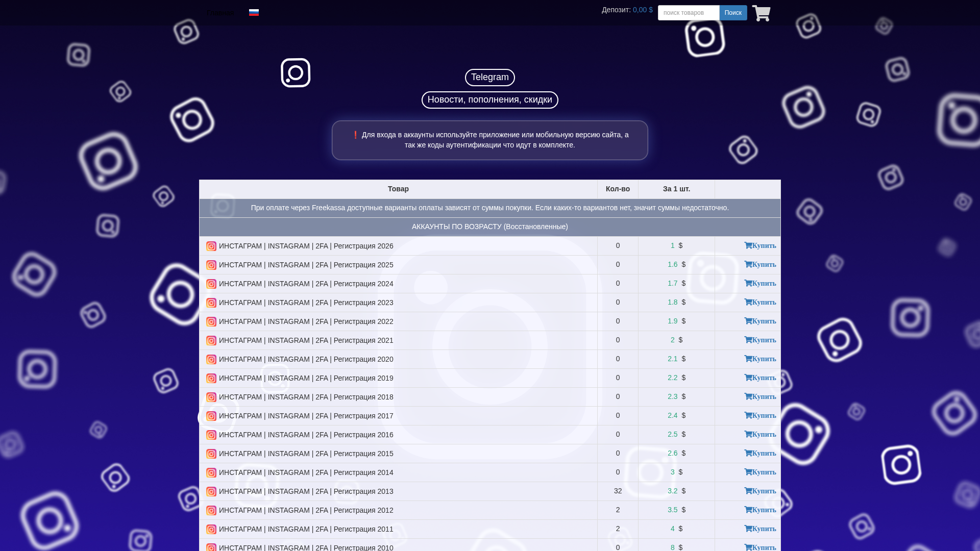Open Новости, пополнения, скидки button

click(490, 100)
